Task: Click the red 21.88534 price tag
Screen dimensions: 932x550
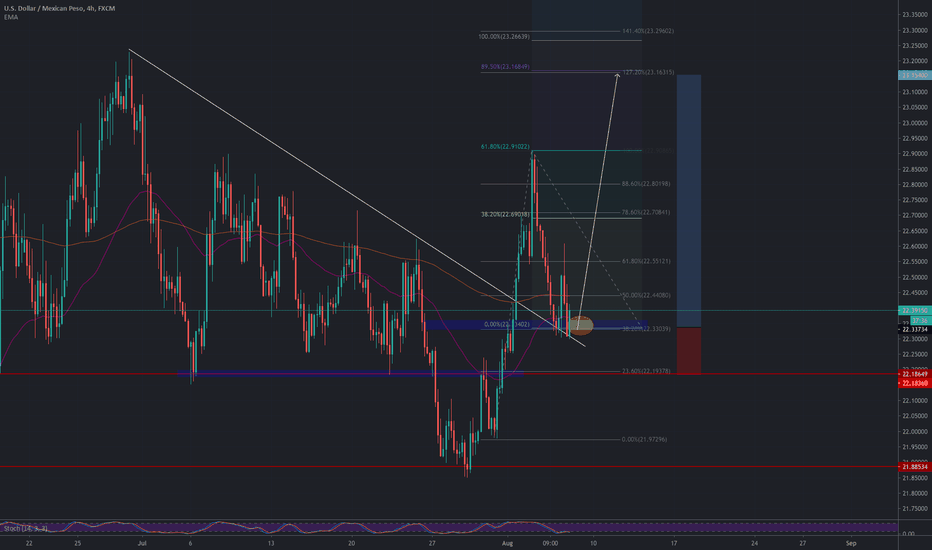Action: [x=915, y=467]
